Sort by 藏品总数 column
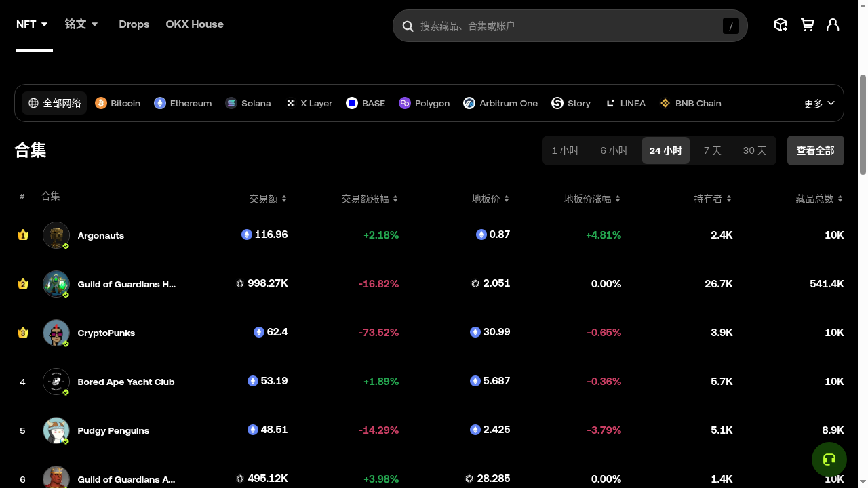This screenshot has height=488, width=868. pos(819,199)
